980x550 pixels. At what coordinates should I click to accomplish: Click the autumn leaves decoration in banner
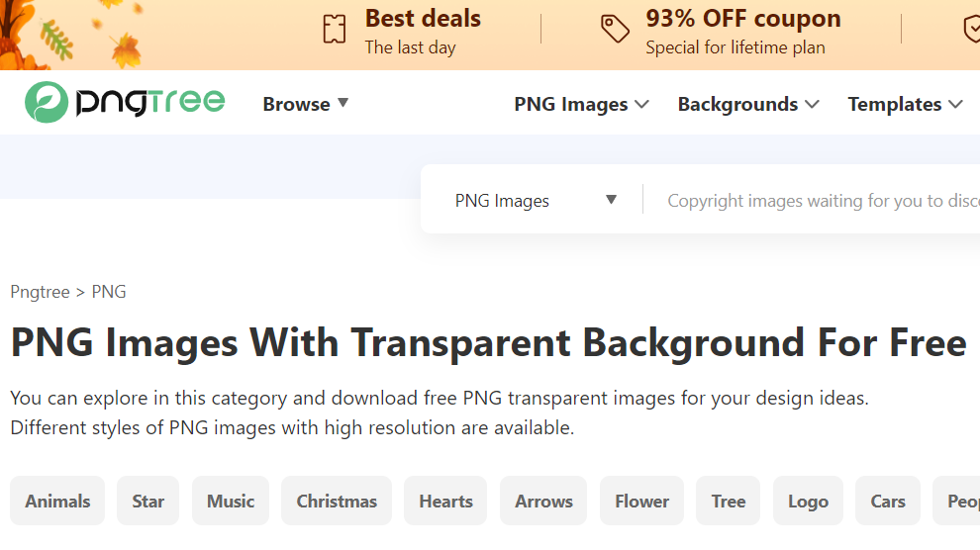[x=70, y=35]
